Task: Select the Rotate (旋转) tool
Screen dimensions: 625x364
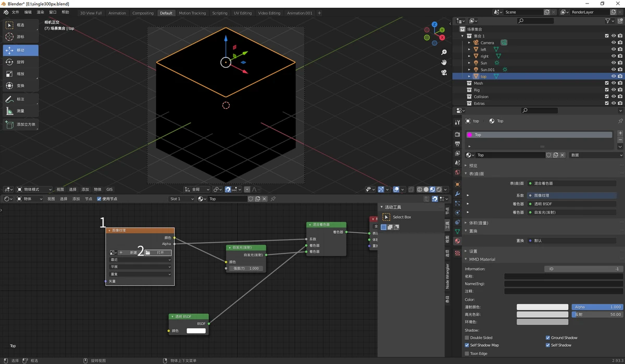Action: 20,62
